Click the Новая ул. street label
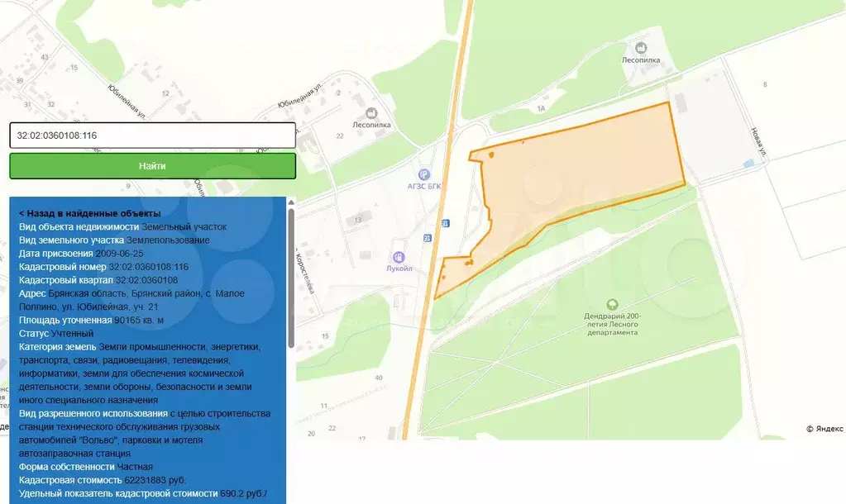The width and height of the screenshot is (846, 504). coord(757,141)
